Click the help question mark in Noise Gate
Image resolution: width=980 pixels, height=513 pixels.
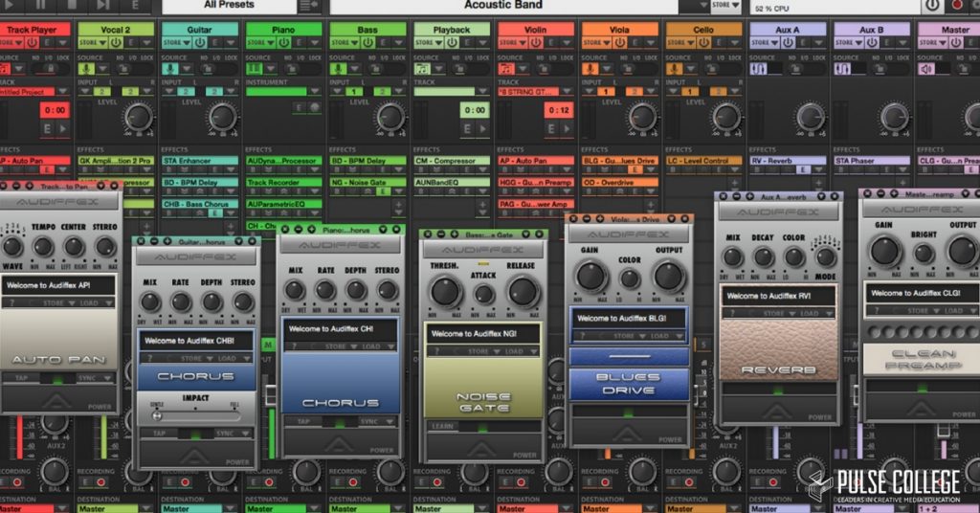click(435, 351)
